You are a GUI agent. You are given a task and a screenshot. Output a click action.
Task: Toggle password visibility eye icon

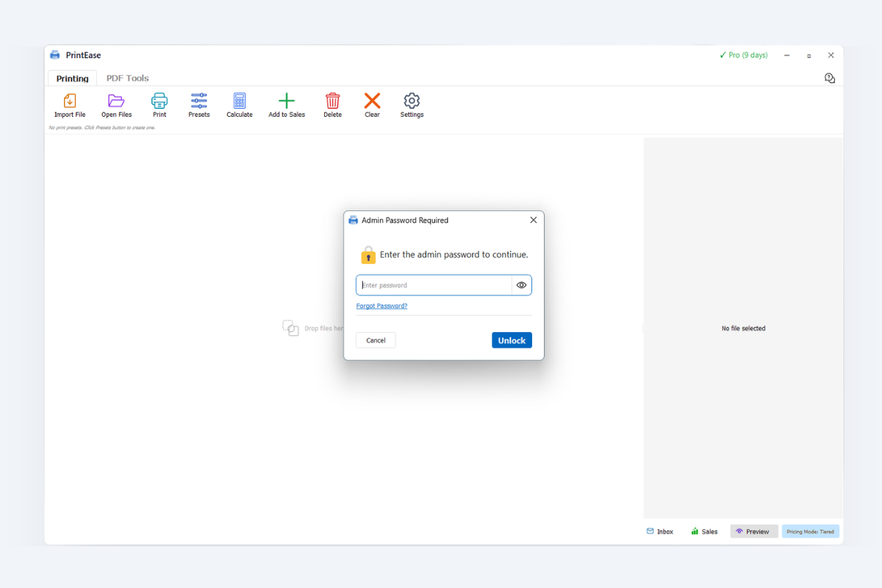pyautogui.click(x=521, y=285)
